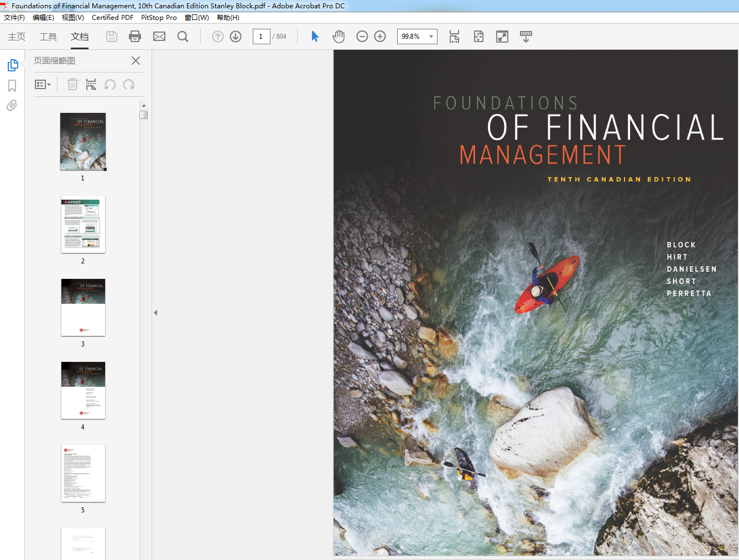The width and height of the screenshot is (739, 560).
Task: Click the Fit one full page icon
Action: tap(478, 37)
